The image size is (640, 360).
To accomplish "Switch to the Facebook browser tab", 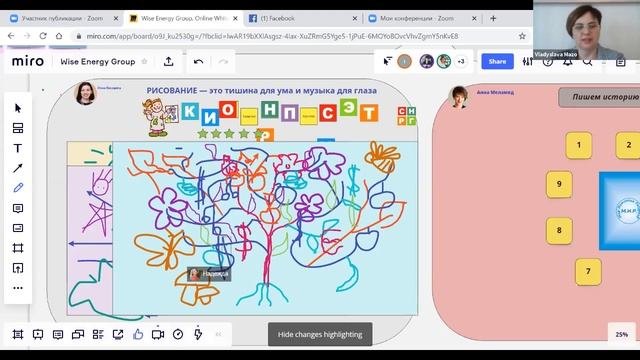I will 302,18.
